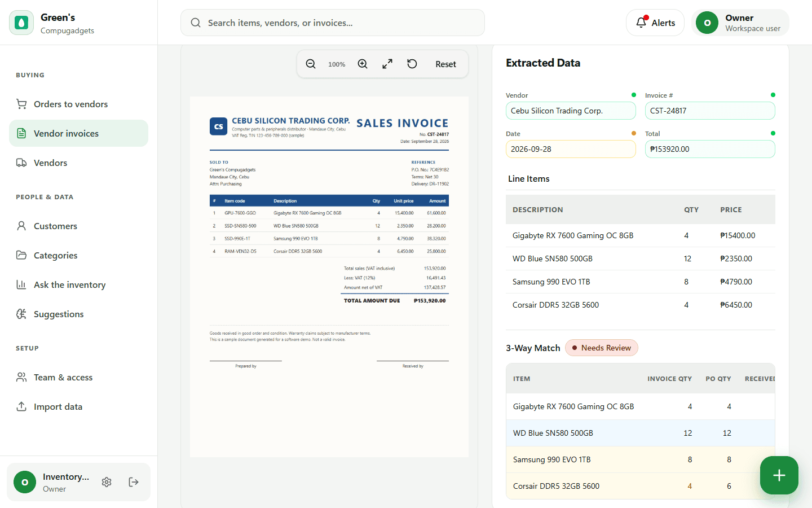Click the log out icon
Image resolution: width=812 pixels, height=508 pixels.
[x=134, y=482]
